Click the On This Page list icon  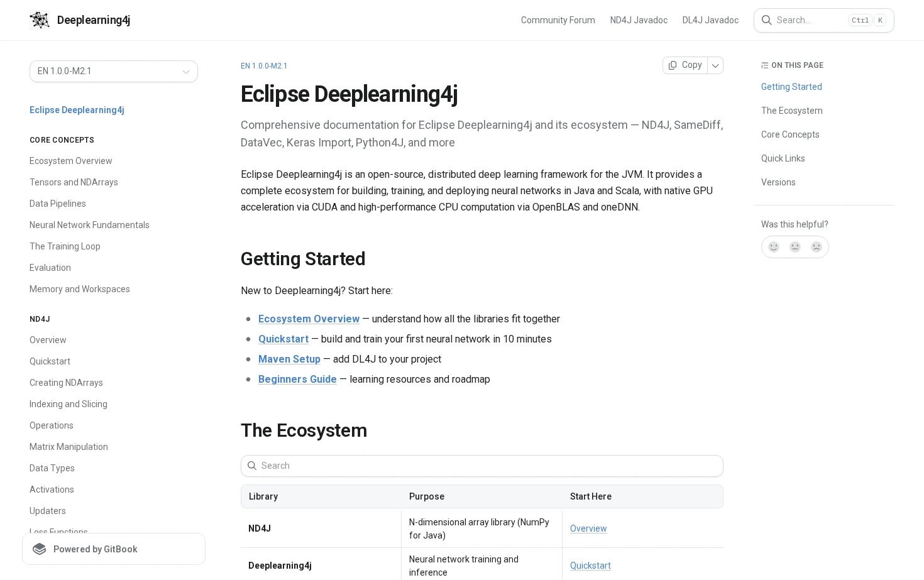(764, 65)
